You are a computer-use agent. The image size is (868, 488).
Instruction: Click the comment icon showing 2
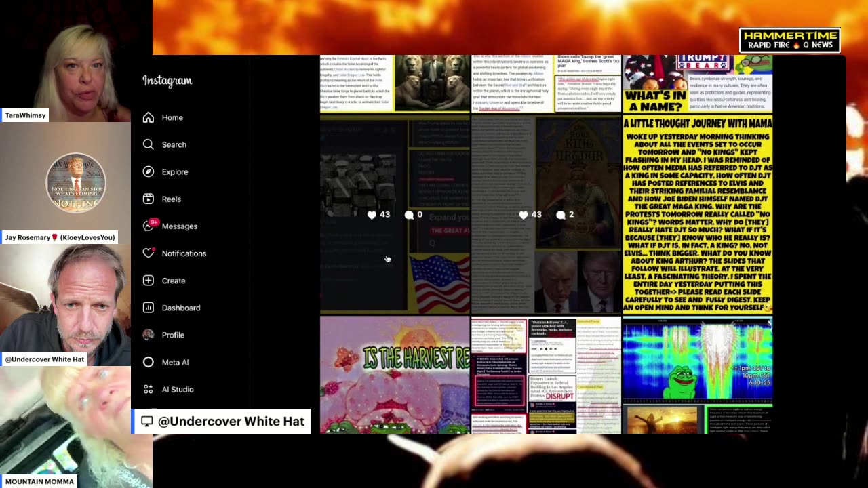561,215
